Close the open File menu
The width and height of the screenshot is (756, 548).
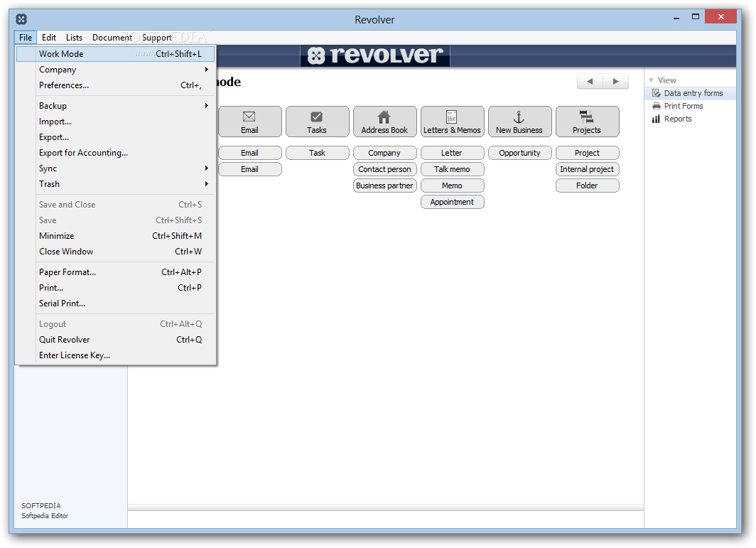tap(26, 37)
